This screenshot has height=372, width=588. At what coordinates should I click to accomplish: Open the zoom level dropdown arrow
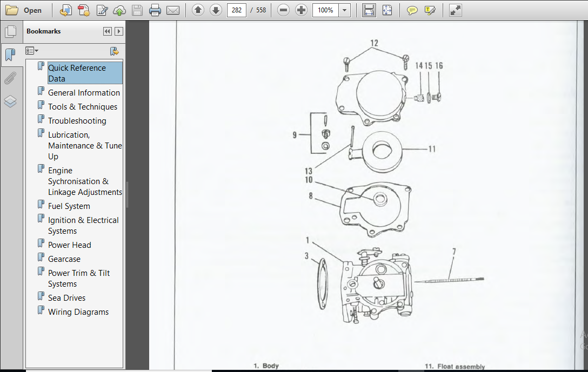click(345, 10)
